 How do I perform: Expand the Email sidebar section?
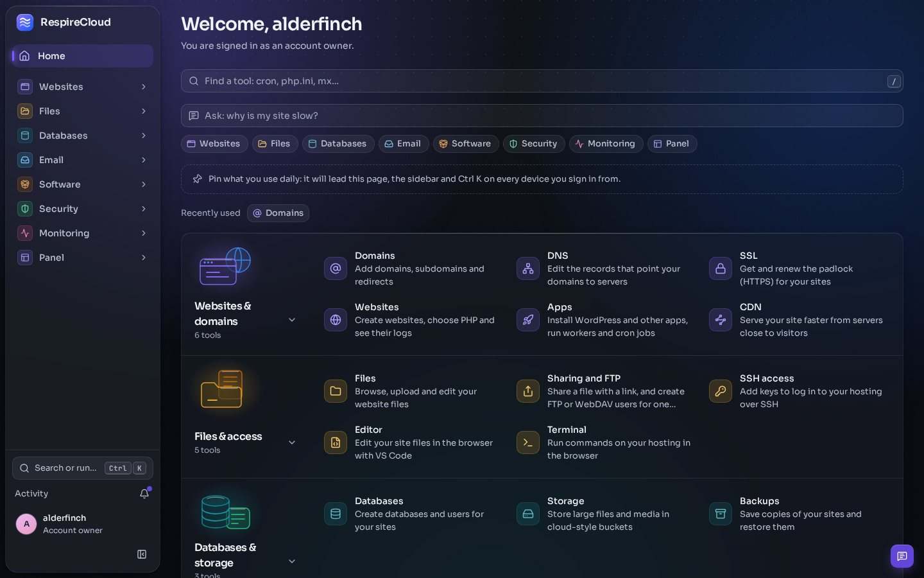pyautogui.click(x=83, y=160)
